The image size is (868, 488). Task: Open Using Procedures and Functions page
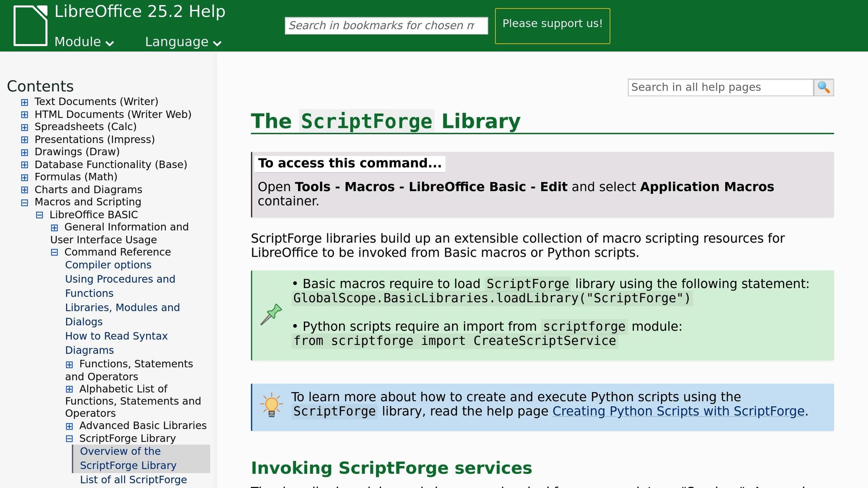coord(120,286)
